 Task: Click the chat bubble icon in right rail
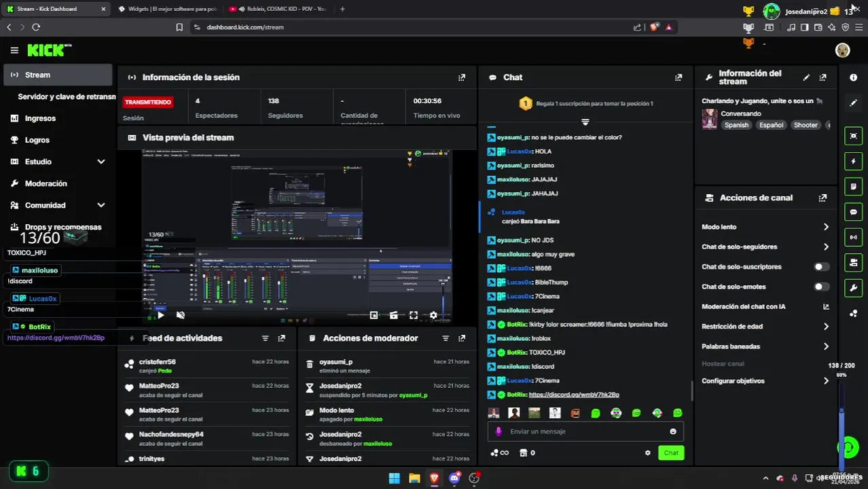click(854, 212)
